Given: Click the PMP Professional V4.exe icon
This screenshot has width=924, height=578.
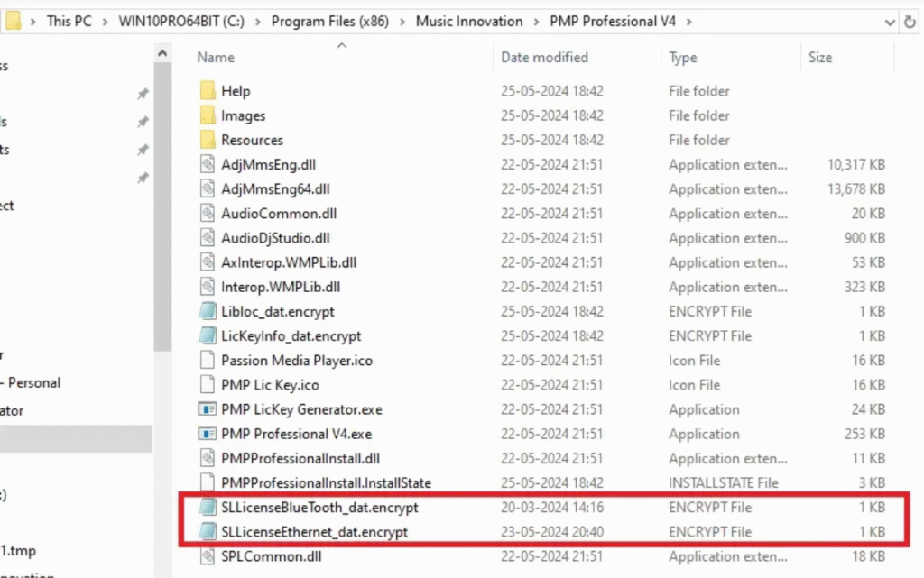Looking at the screenshot, I should (208, 434).
